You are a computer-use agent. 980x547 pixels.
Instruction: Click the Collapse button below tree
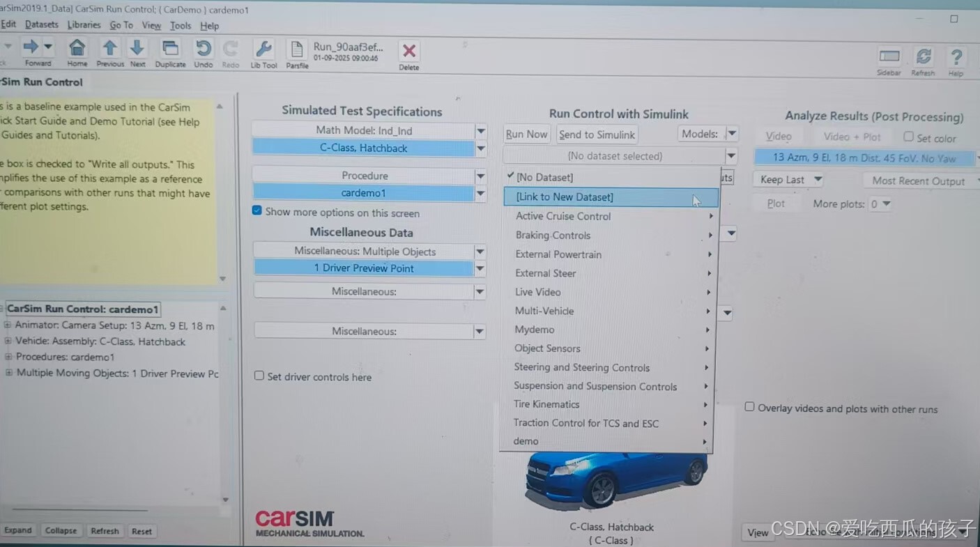point(61,530)
